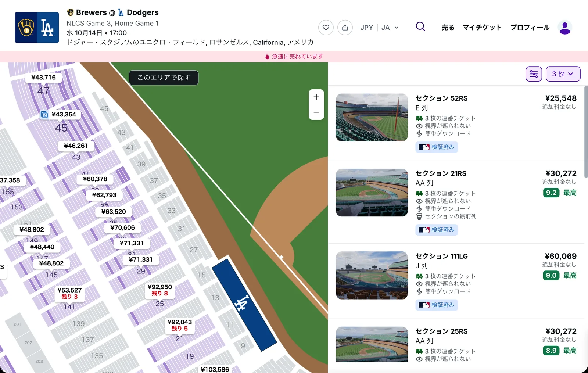Open the プロフィール menu item

(530, 28)
